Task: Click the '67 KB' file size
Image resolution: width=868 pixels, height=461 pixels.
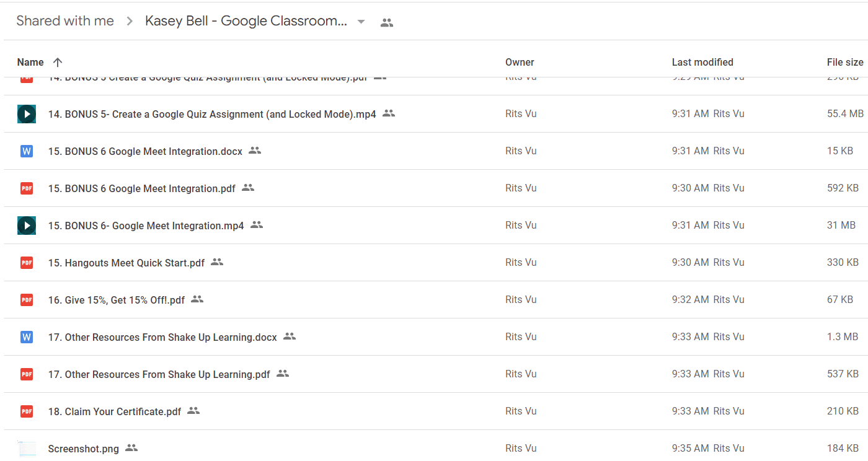Action: [840, 300]
